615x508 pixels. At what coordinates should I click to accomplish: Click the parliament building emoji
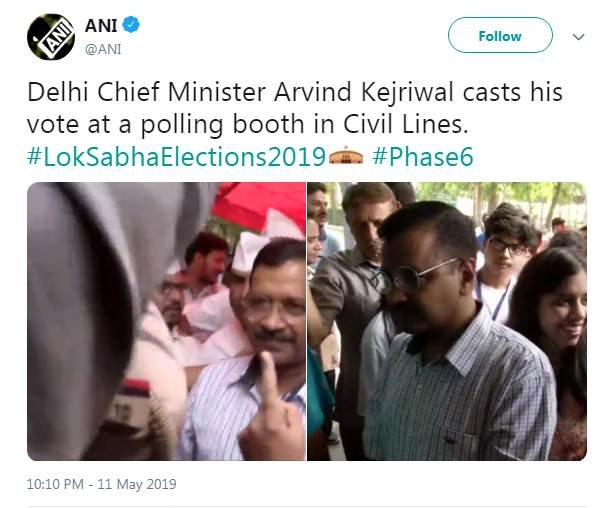tap(346, 157)
